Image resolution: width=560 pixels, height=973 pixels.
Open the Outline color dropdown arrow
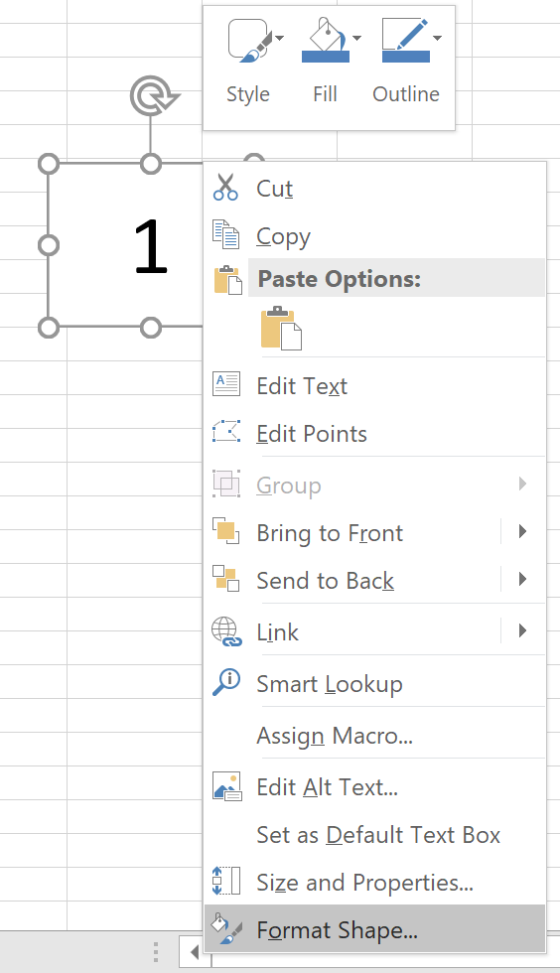click(437, 39)
